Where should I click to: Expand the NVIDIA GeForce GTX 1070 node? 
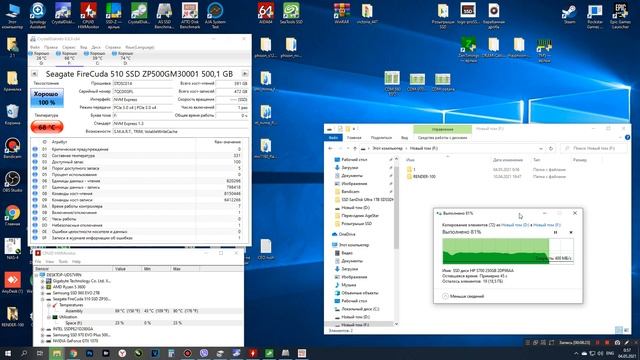click(43, 341)
